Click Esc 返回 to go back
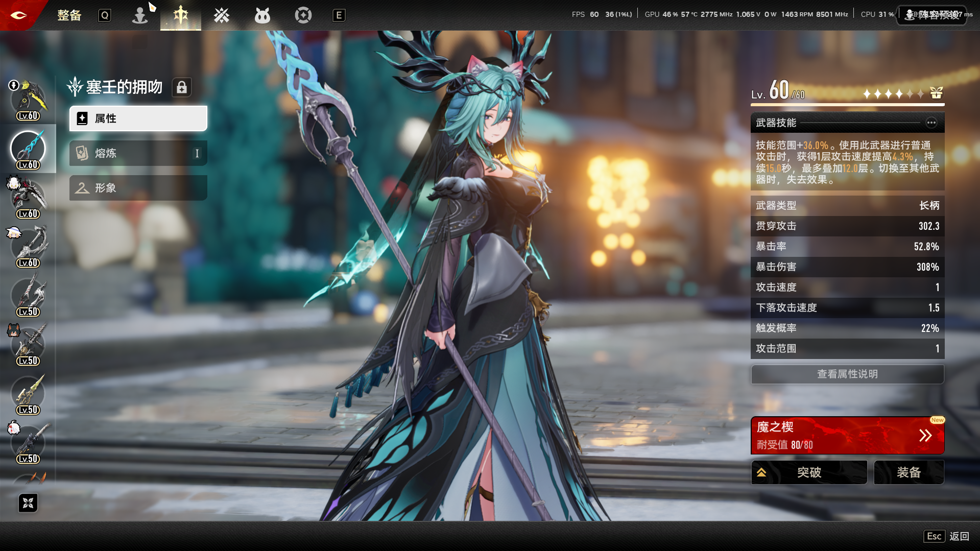 [x=946, y=536]
